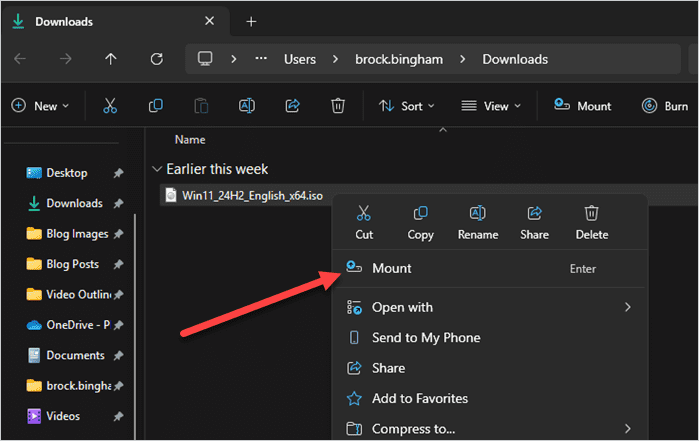
Task: Open Desktop in the navigation pane
Action: pyautogui.click(x=57, y=173)
